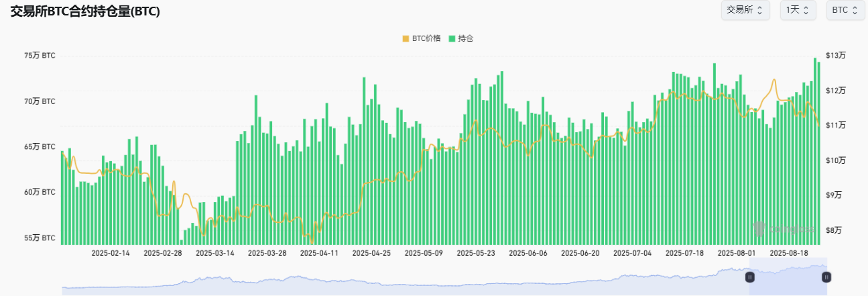Click the 55万 BTC left axis label
The height and width of the screenshot is (296, 868).
pos(40,238)
